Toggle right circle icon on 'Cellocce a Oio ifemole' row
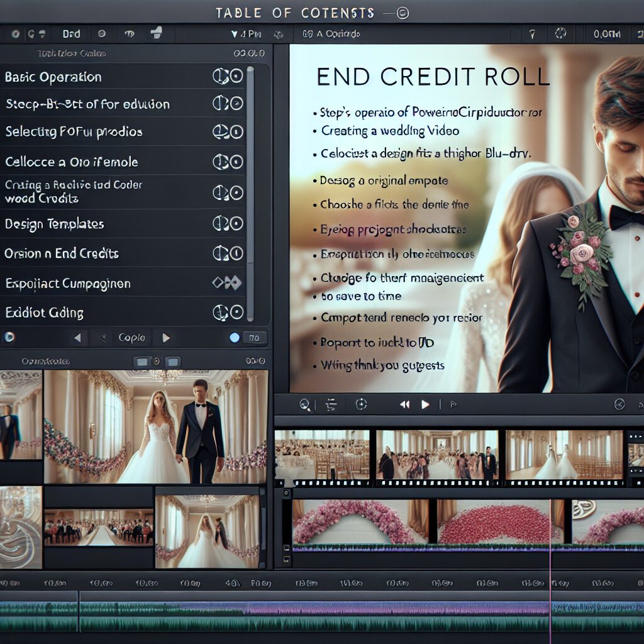644x644 pixels. click(236, 162)
